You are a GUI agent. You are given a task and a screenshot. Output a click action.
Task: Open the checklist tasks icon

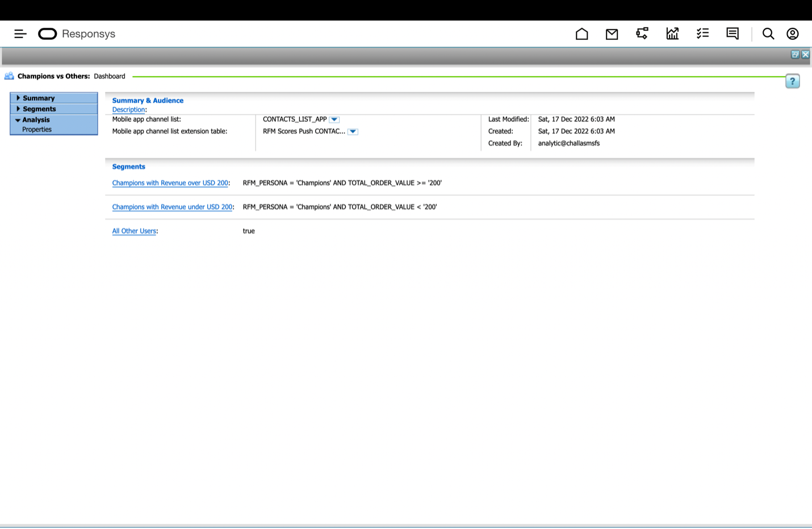click(x=702, y=34)
